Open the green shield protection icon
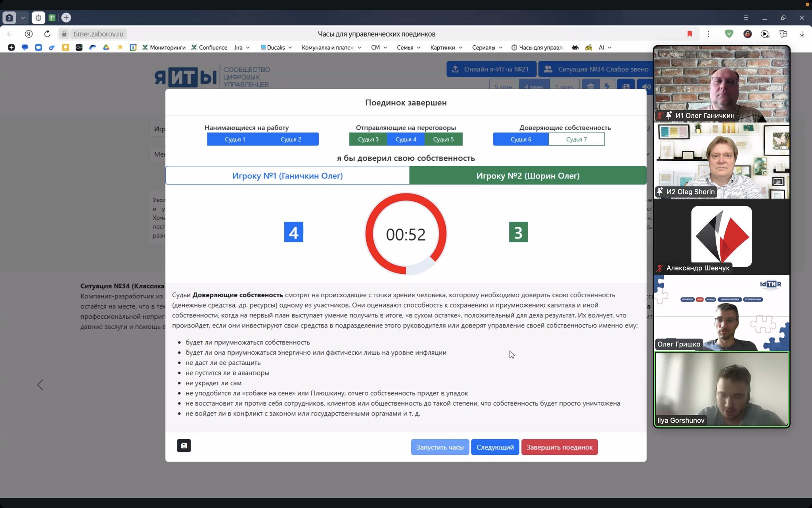Viewport: 812px width, 508px height. coord(729,34)
